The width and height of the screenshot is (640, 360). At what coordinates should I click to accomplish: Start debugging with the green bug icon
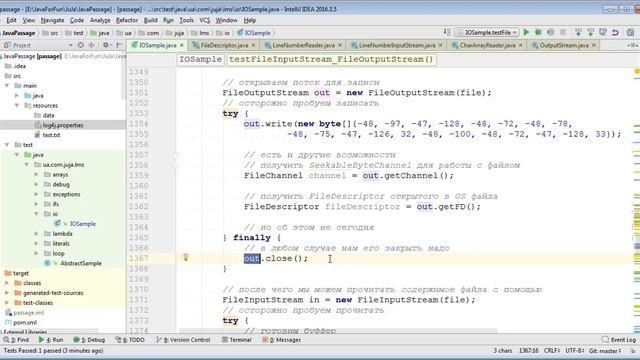(x=538, y=32)
